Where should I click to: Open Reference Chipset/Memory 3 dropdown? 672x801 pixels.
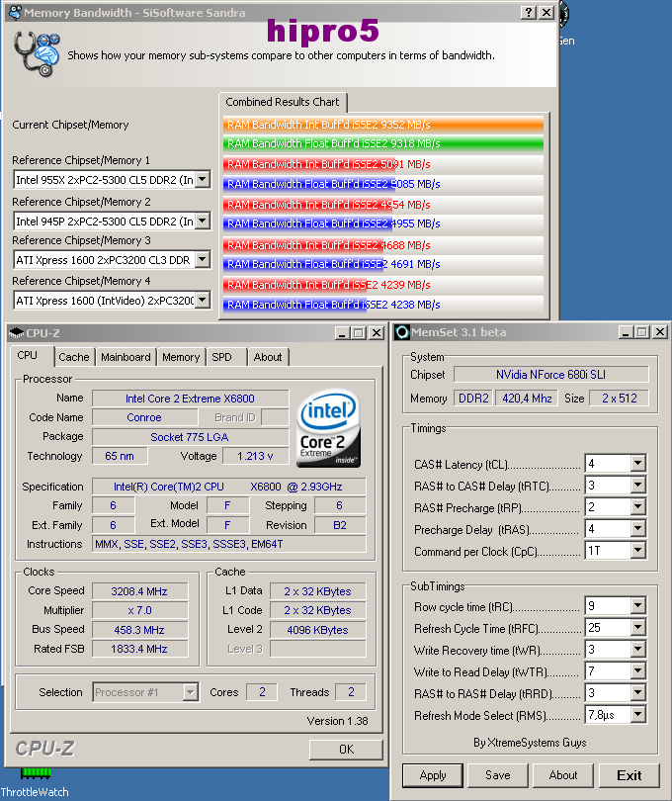203,259
